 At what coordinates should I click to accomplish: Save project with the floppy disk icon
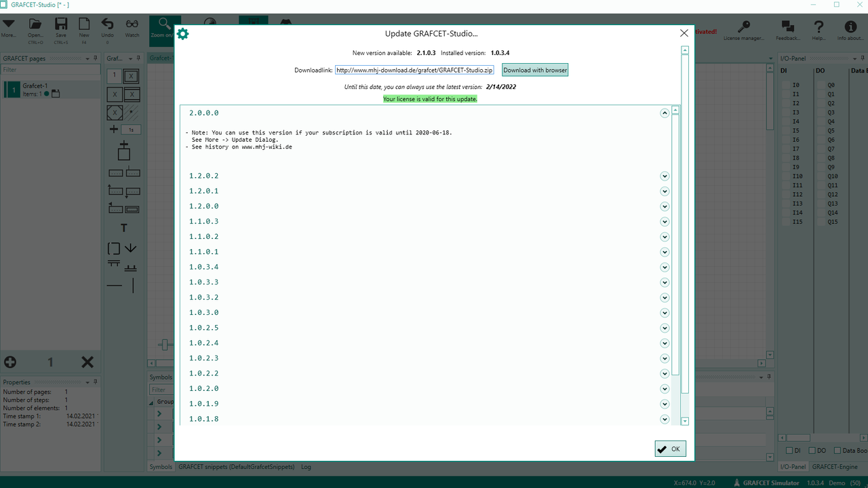pyautogui.click(x=61, y=24)
